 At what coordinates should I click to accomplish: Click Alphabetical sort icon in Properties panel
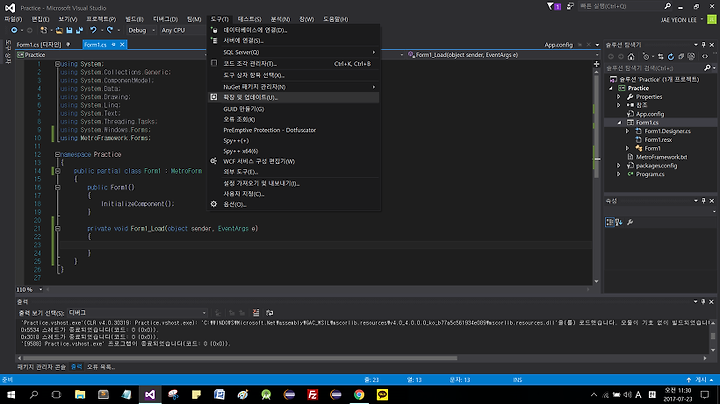(x=619, y=222)
